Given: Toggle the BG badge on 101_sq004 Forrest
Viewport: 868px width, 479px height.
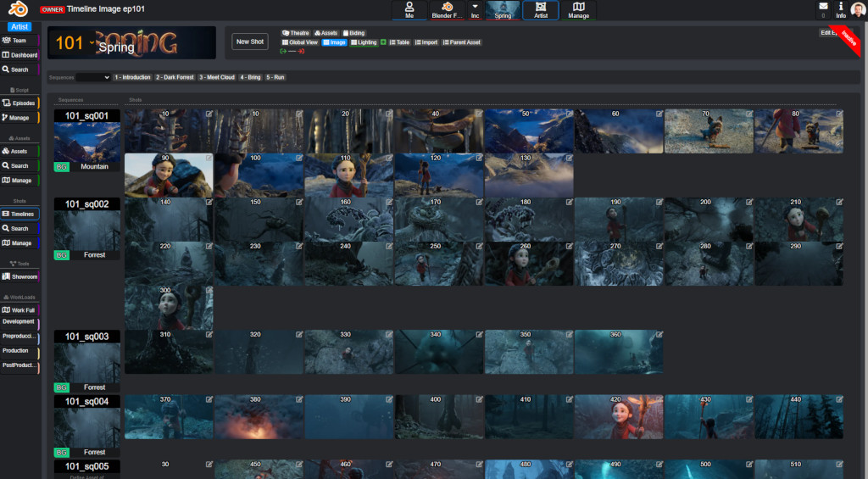Looking at the screenshot, I should tap(61, 453).
